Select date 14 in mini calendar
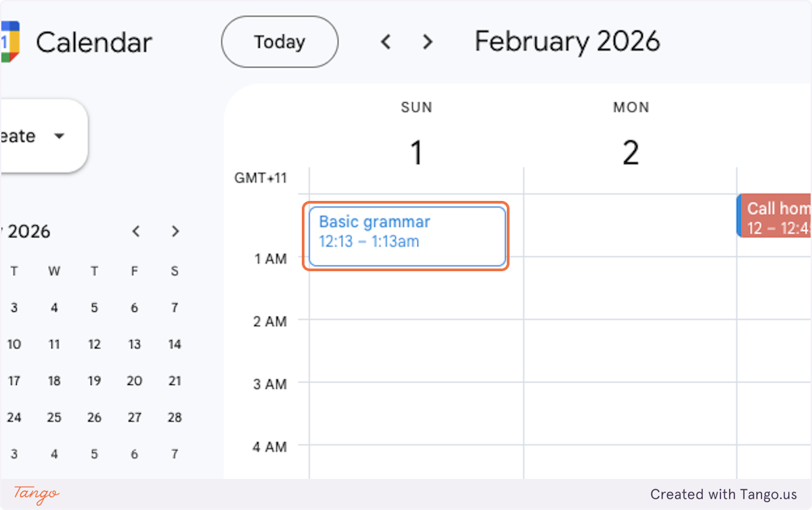 175,344
